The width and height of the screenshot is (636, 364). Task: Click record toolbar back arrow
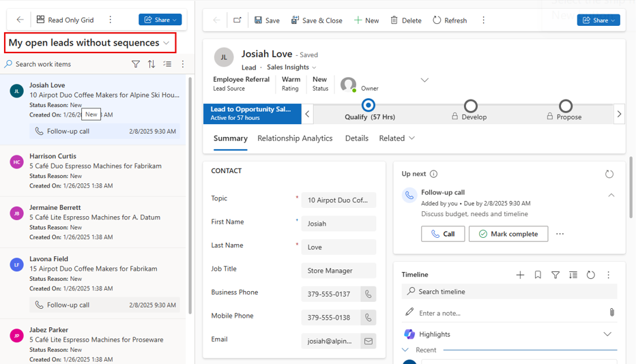click(216, 20)
